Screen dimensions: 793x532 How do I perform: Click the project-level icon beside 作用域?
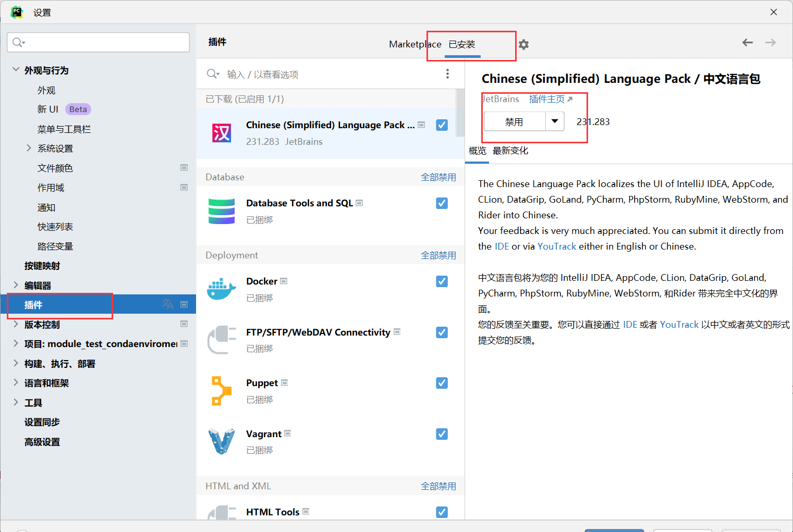tap(184, 188)
